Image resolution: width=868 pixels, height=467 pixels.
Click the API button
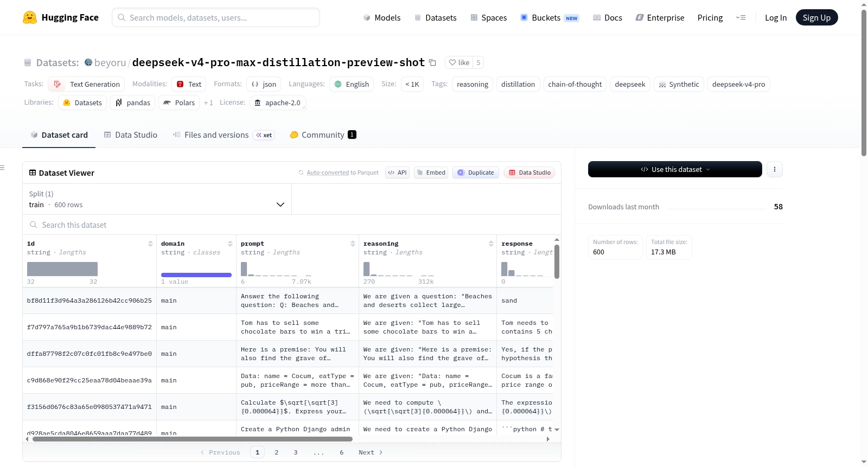click(397, 172)
